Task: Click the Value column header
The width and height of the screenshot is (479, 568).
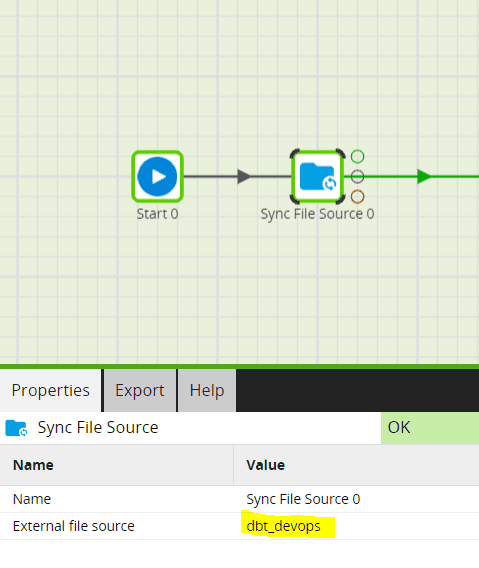Action: coord(266,465)
